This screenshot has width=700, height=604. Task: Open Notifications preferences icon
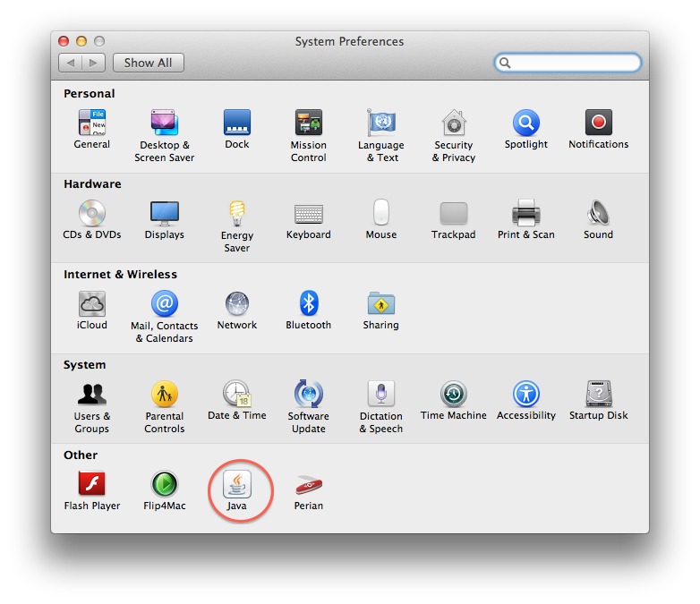(598, 123)
